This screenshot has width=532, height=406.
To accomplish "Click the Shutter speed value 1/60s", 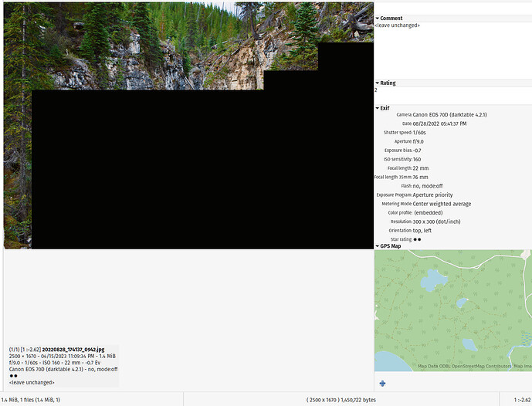I will [x=424, y=133].
